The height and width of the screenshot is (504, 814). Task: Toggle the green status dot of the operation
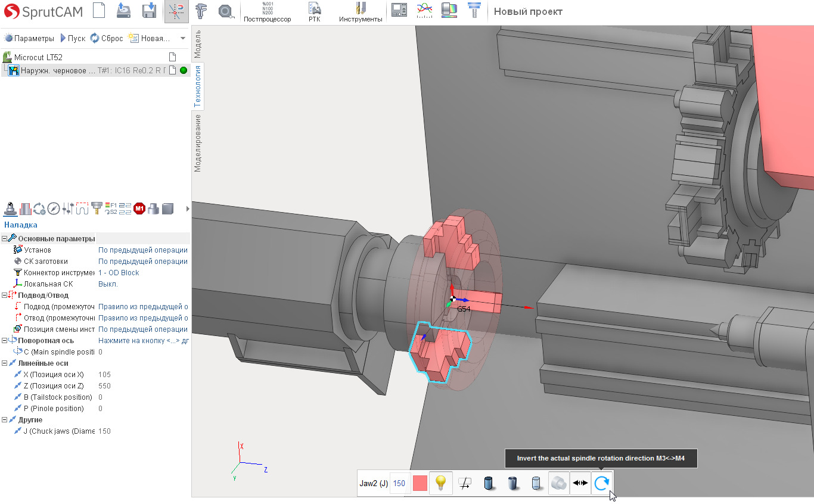coord(184,70)
